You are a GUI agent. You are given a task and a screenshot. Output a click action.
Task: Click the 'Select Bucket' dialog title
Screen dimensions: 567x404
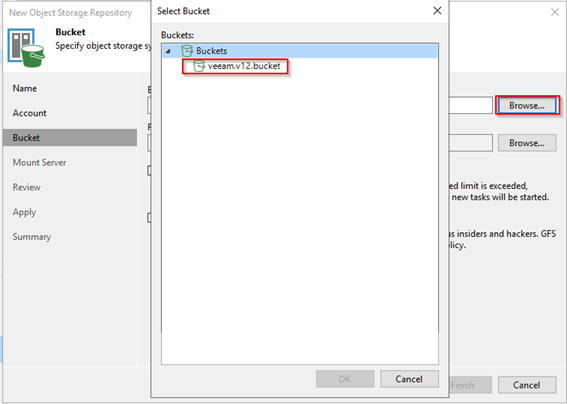click(183, 11)
